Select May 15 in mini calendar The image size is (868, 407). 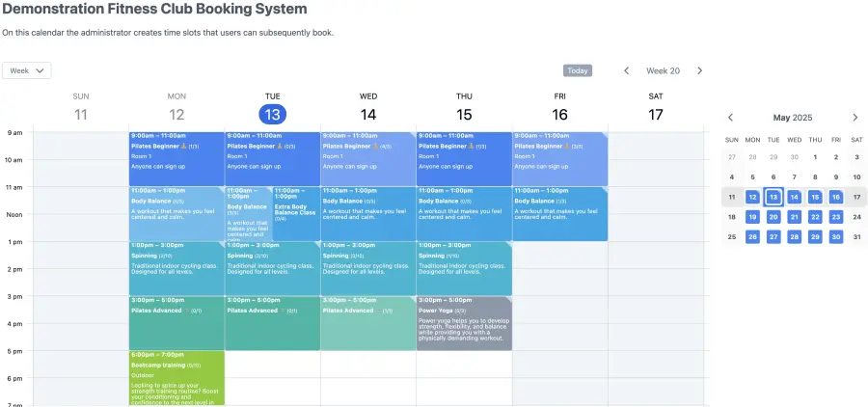[x=815, y=197]
